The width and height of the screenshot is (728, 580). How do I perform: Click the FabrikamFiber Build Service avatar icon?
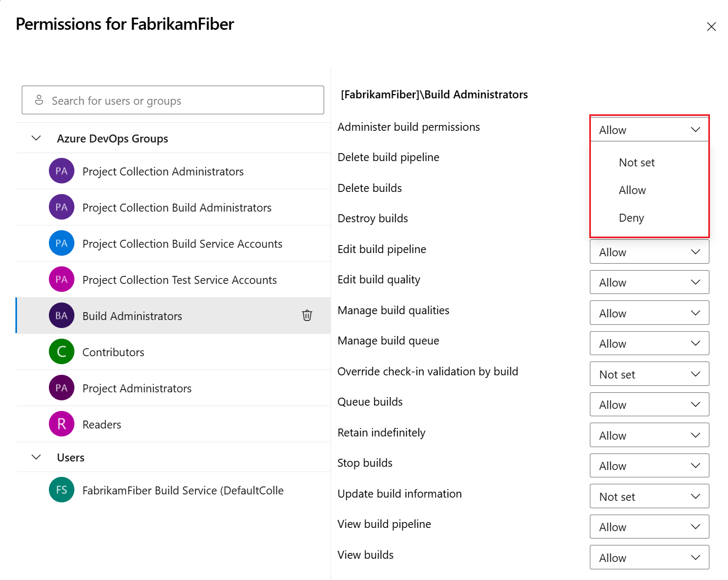[61, 490]
